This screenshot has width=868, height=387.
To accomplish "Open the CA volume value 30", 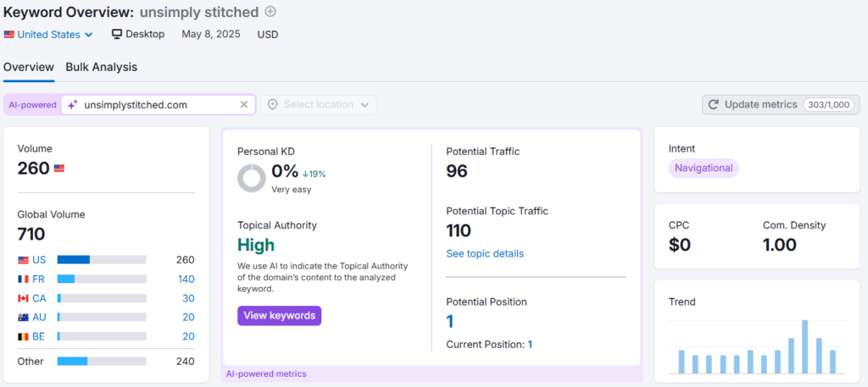I will coord(188,299).
